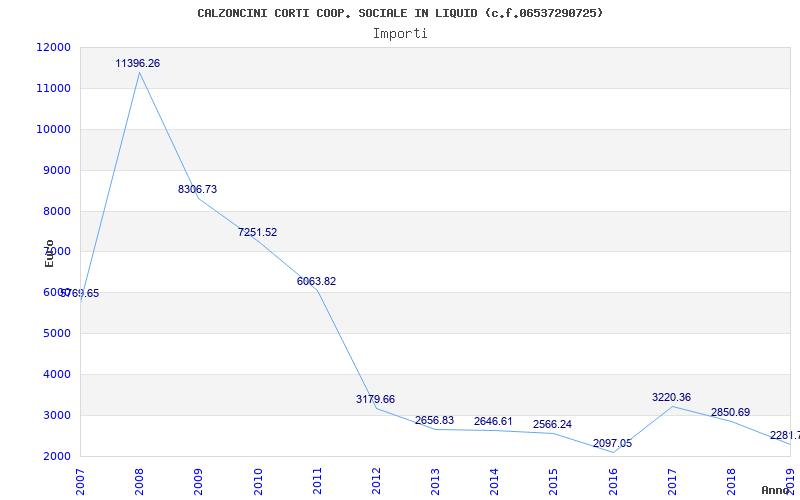
Task: Click the 11000 y-axis value
Action: pos(53,88)
